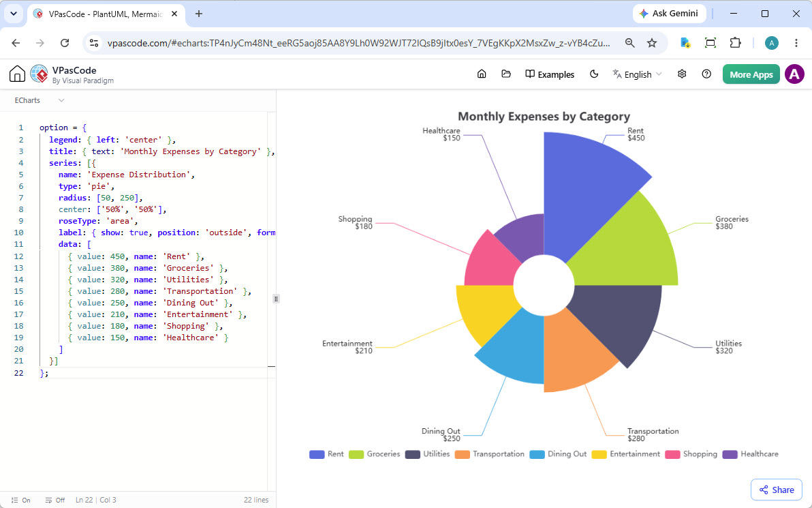Open the VPasCode home icon in the header
Image resolution: width=812 pixels, height=508 pixels.
(17, 74)
